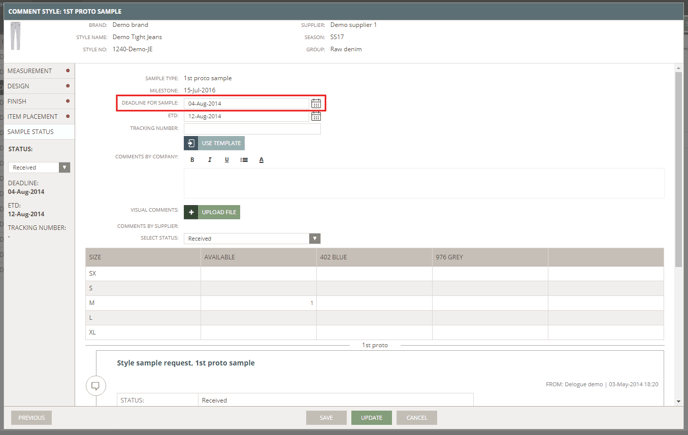The width and height of the screenshot is (688, 435).
Task: Insert a bulleted list in comments
Action: pyautogui.click(x=244, y=160)
